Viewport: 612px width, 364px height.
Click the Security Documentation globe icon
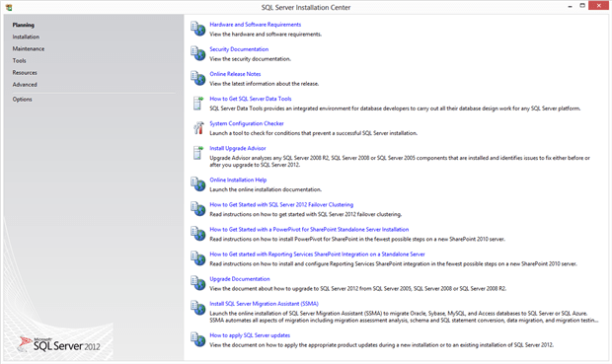click(197, 53)
